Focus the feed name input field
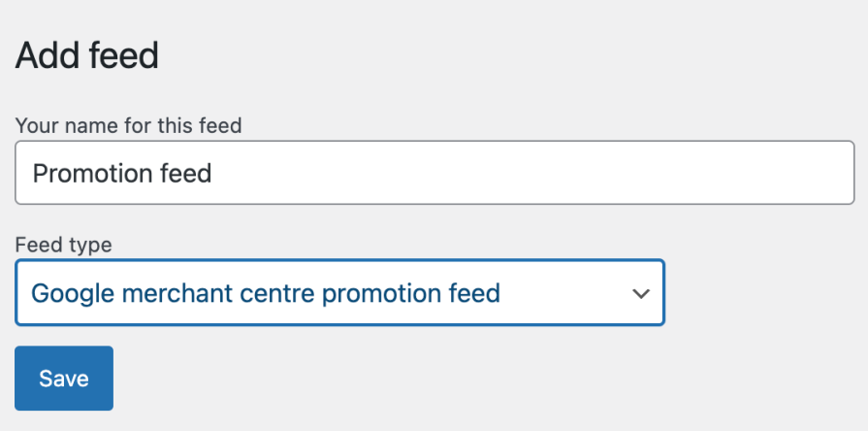This screenshot has width=868, height=431. point(434,173)
